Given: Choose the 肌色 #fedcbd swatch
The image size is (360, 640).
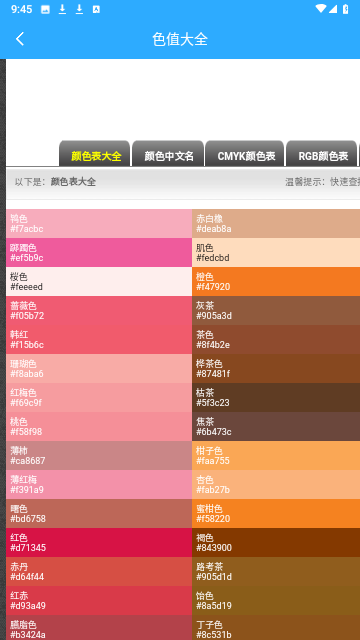Looking at the screenshot, I should pyautogui.click(x=276, y=253).
